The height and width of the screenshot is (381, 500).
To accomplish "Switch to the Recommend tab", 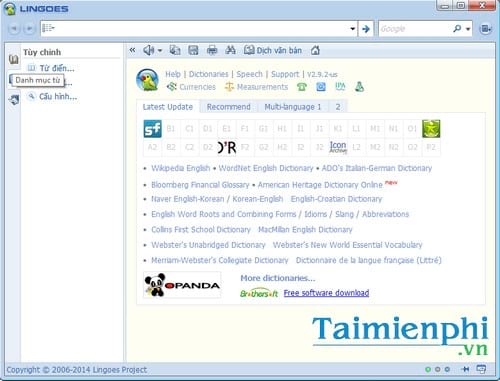I will (228, 107).
